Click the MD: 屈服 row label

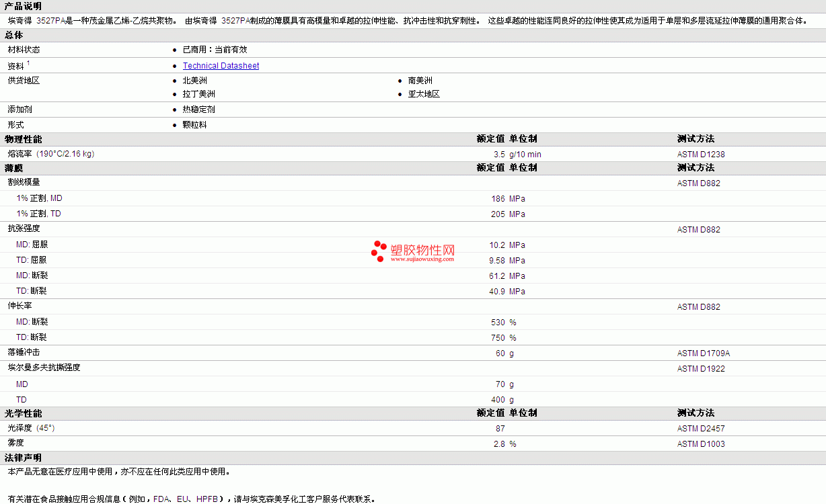tap(32, 245)
